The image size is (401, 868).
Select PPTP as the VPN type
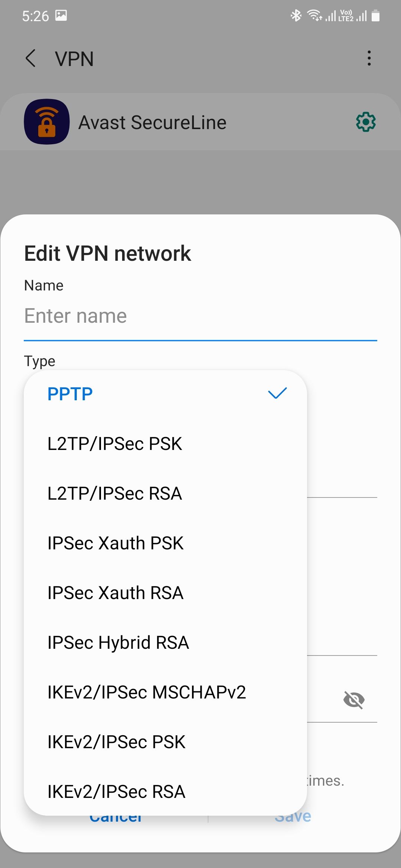coord(69,394)
